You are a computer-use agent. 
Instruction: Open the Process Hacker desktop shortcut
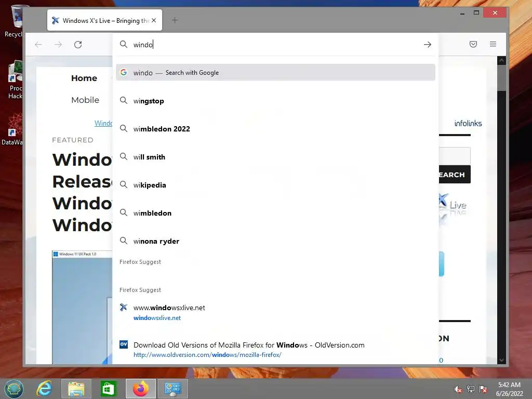15,80
